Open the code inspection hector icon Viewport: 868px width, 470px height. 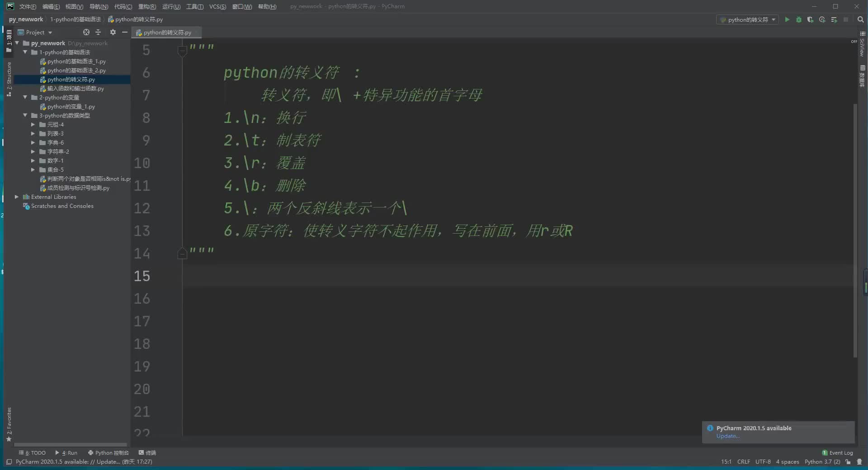[859, 461]
